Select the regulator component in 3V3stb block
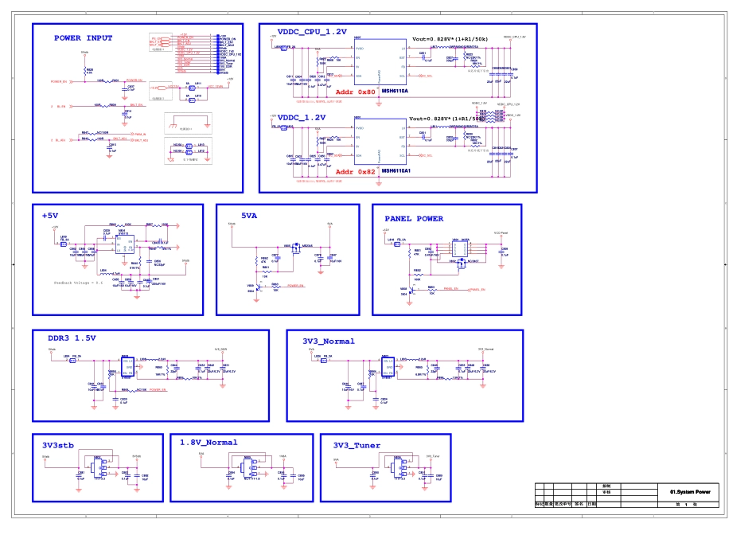The width and height of the screenshot is (756, 535). pyautogui.click(x=102, y=466)
